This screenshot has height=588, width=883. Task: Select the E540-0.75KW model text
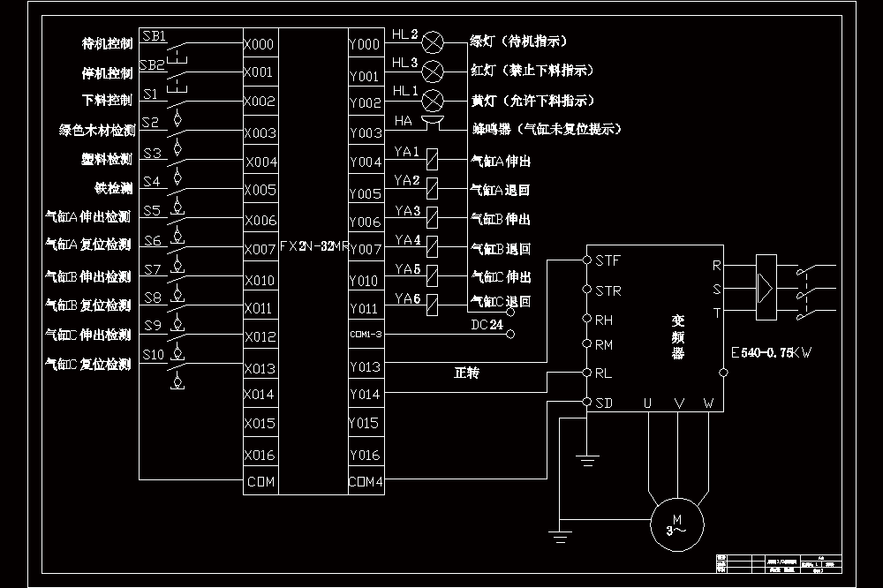click(772, 352)
